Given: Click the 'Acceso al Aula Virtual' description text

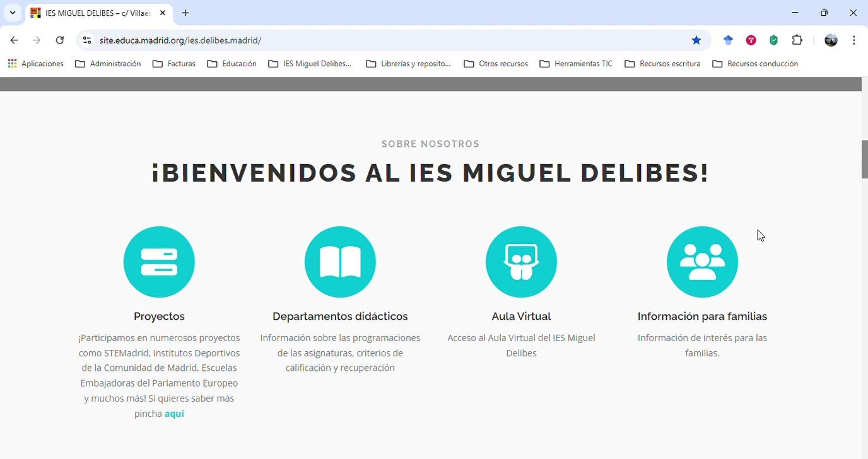Looking at the screenshot, I should pos(521,346).
